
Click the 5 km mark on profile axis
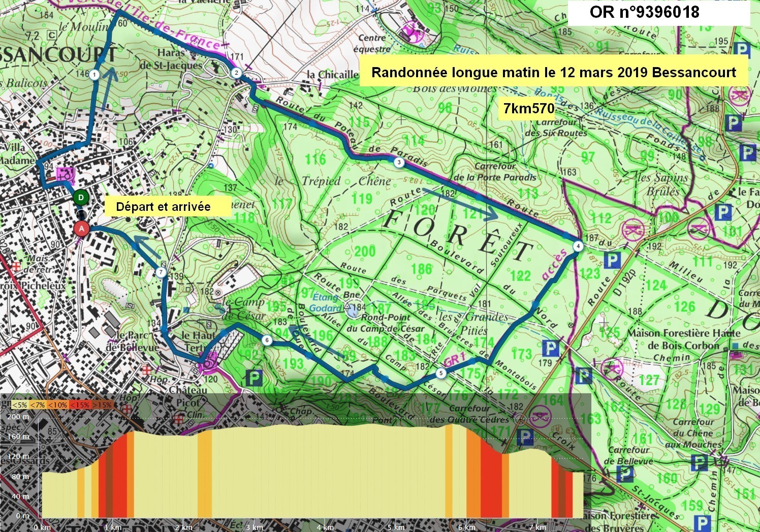click(396, 527)
